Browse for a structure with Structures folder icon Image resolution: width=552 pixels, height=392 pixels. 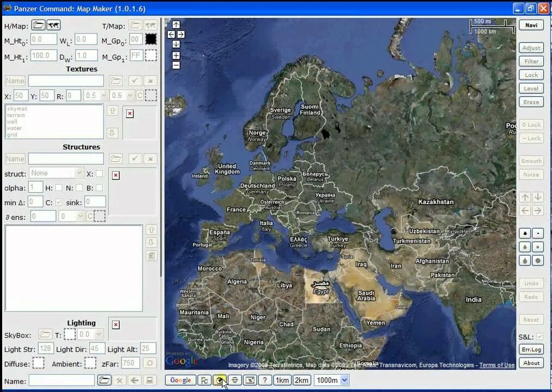point(115,158)
